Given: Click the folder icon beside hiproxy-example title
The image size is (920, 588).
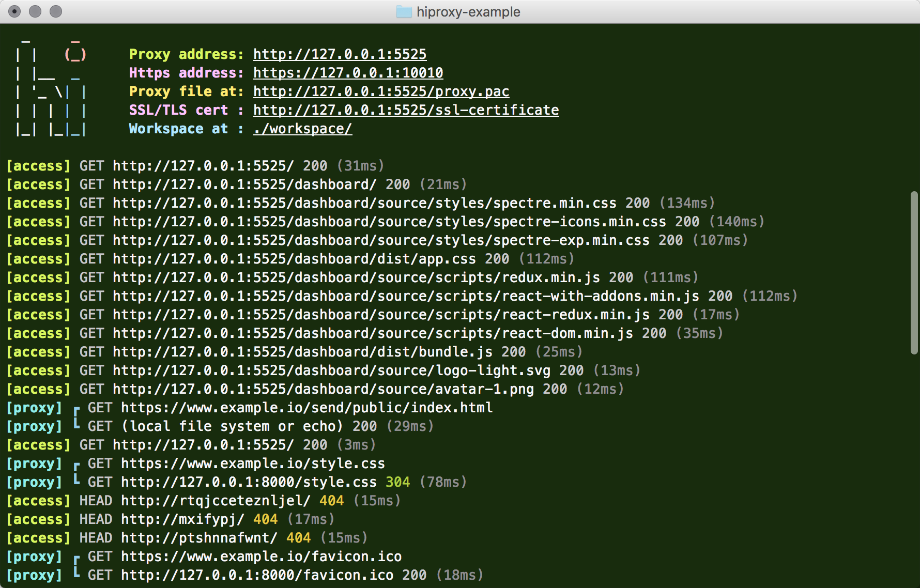Looking at the screenshot, I should tap(404, 11).
